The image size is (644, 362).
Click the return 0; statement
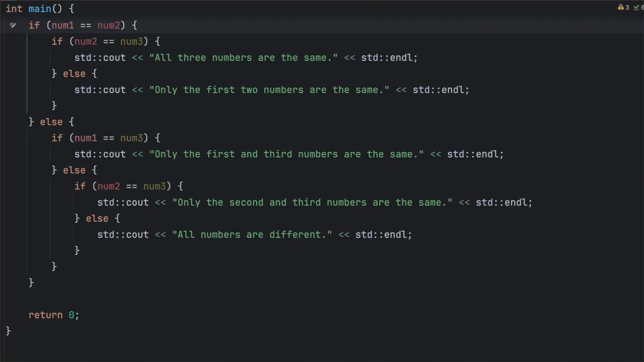pyautogui.click(x=53, y=315)
